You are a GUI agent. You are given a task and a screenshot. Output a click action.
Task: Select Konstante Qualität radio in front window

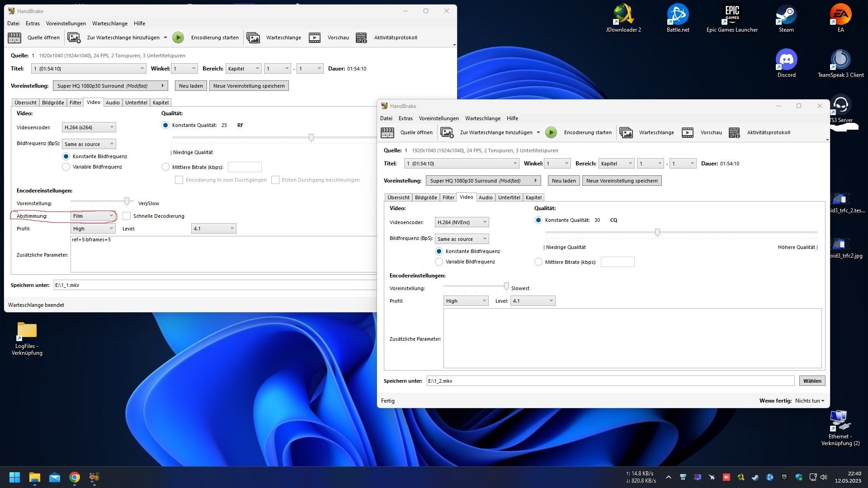click(538, 220)
